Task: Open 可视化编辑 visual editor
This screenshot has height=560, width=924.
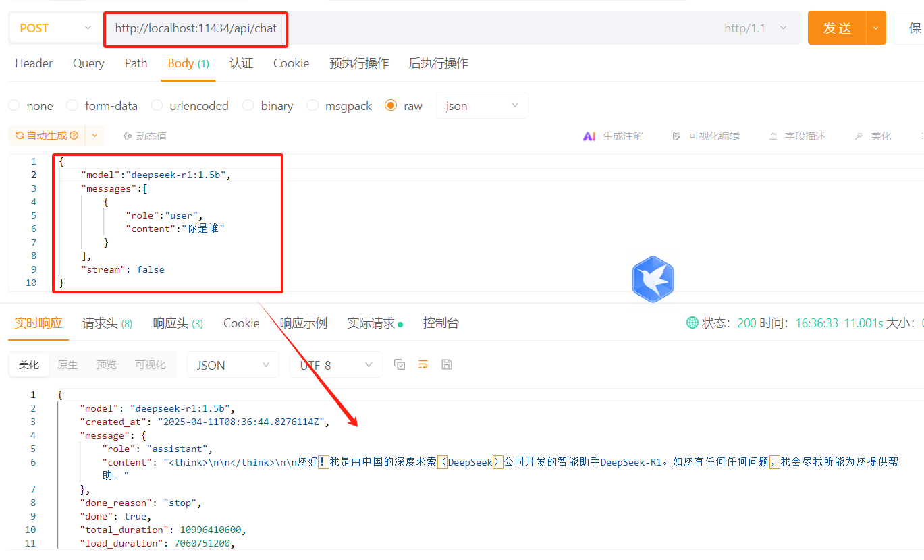Action: [x=706, y=136]
